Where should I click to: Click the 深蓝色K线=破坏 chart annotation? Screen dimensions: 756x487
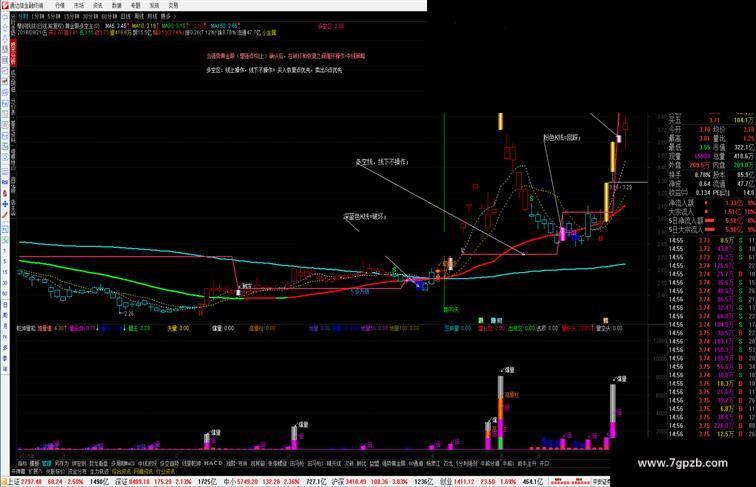pyautogui.click(x=364, y=217)
